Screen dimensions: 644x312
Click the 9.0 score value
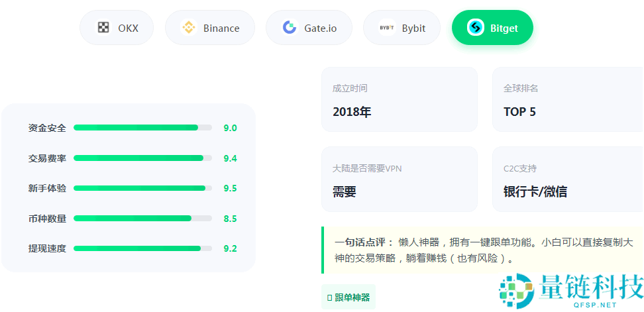(230, 128)
